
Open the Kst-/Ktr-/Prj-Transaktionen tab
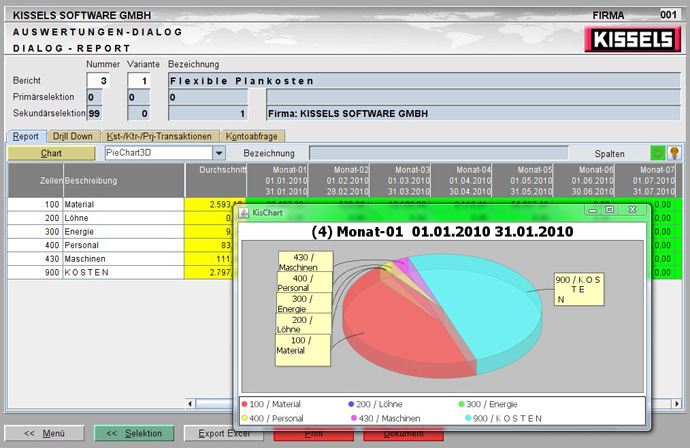tap(159, 136)
